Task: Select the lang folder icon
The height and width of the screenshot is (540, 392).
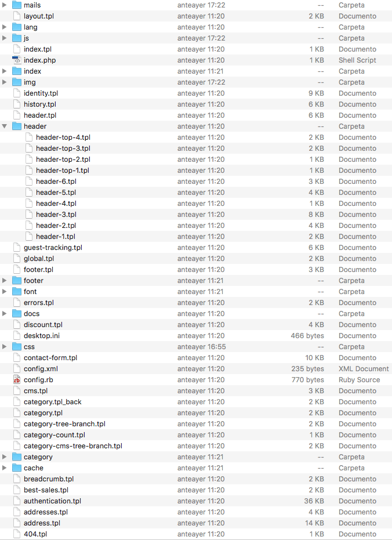Action: coord(16,27)
